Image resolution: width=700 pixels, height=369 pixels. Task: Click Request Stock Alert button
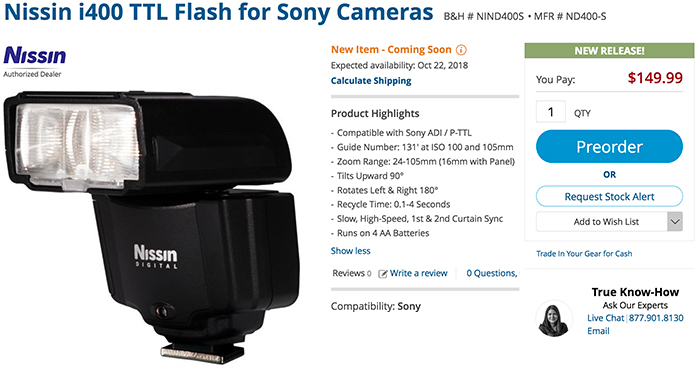click(x=609, y=196)
